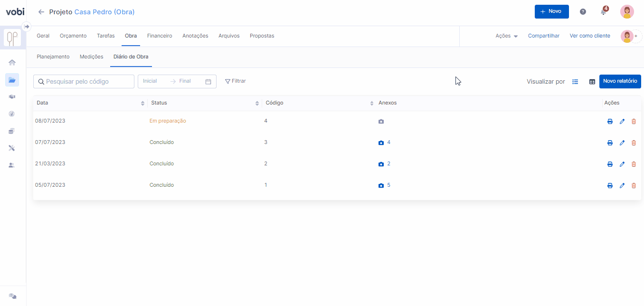Sort the table by Data column
This screenshot has width=644, height=306.
pos(143,103)
